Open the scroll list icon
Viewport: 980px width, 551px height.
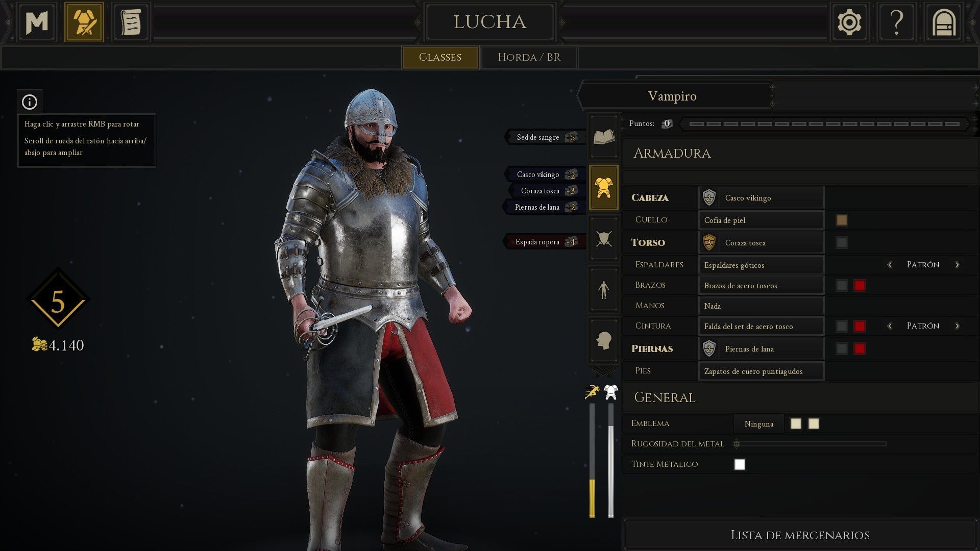(131, 22)
